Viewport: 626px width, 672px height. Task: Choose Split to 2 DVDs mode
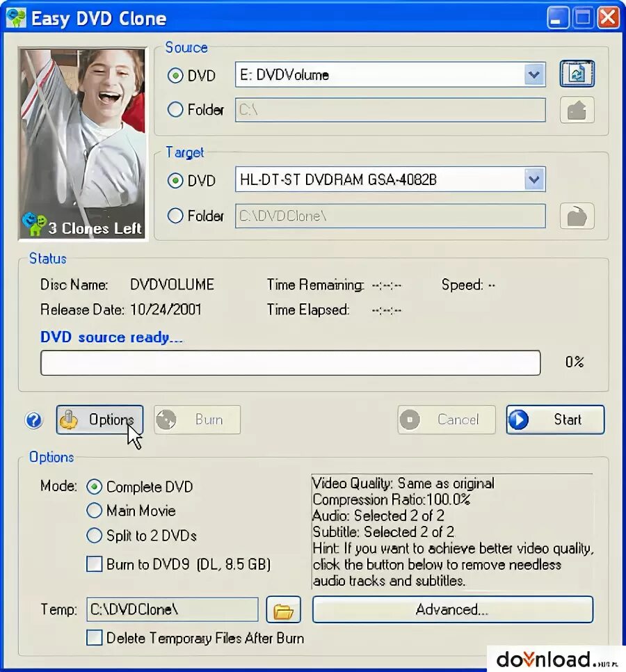[95, 535]
